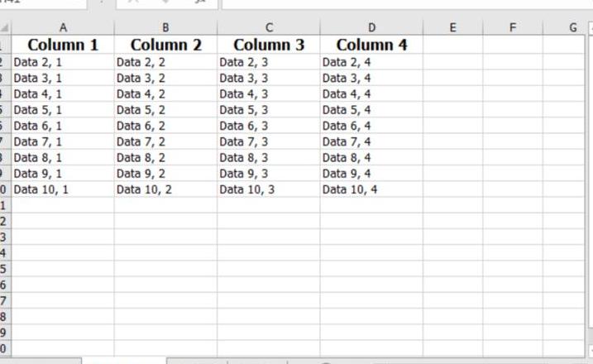593x364 pixels.
Task: Select column G header
Action: coord(564,27)
